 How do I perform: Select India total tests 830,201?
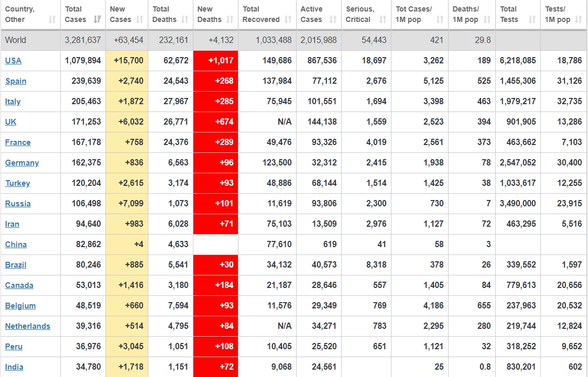click(521, 367)
